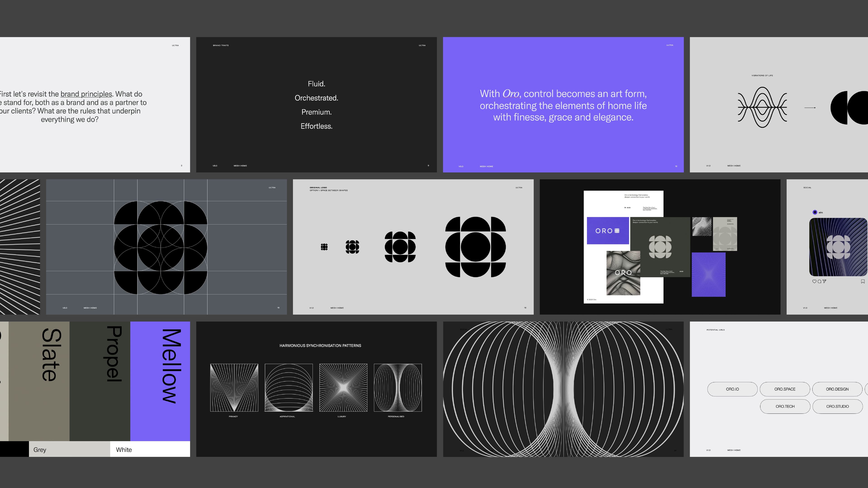The width and height of the screenshot is (868, 488).
Task: Select the Slate color swatch
Action: click(x=39, y=381)
